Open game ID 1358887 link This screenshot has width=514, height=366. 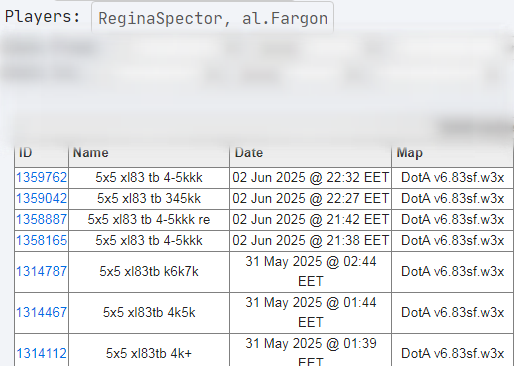click(42, 219)
